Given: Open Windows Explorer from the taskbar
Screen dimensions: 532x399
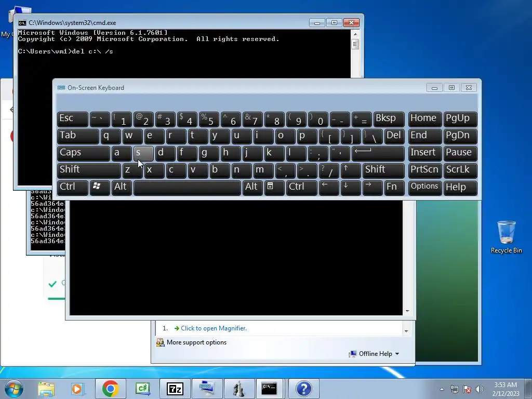Looking at the screenshot, I should click(46, 389).
